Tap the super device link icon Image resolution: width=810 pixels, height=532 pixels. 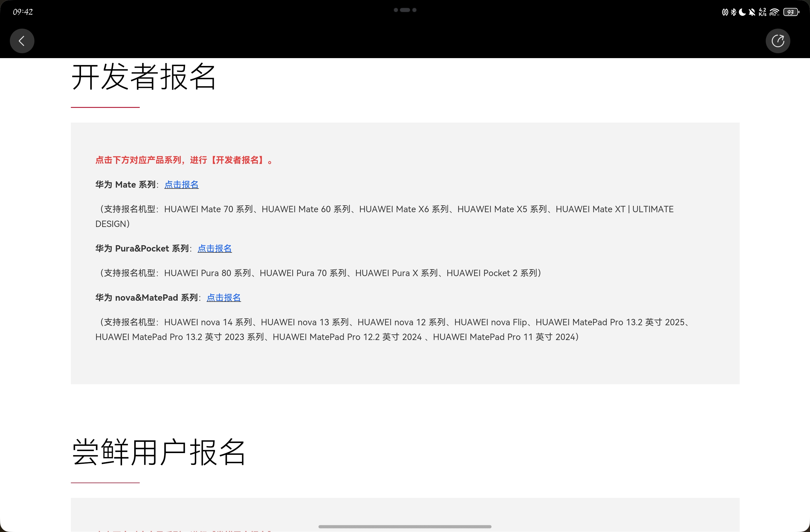[x=725, y=12]
